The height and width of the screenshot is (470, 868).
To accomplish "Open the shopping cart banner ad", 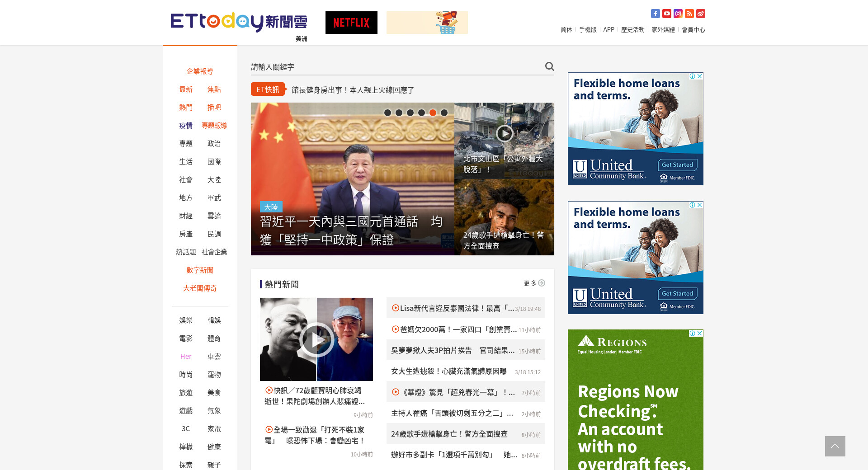I will 427,23.
